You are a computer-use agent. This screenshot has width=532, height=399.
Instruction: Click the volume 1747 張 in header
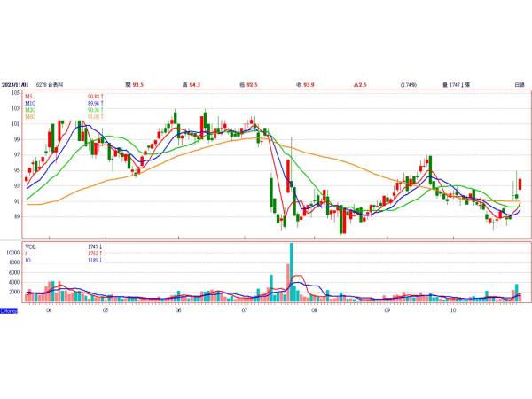pos(456,84)
